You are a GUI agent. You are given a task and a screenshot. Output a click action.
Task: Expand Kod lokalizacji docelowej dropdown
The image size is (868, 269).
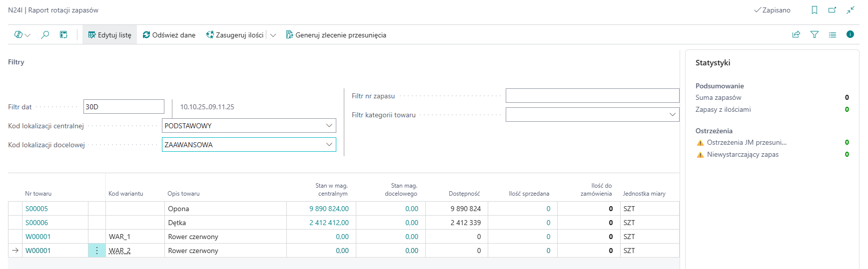point(329,145)
